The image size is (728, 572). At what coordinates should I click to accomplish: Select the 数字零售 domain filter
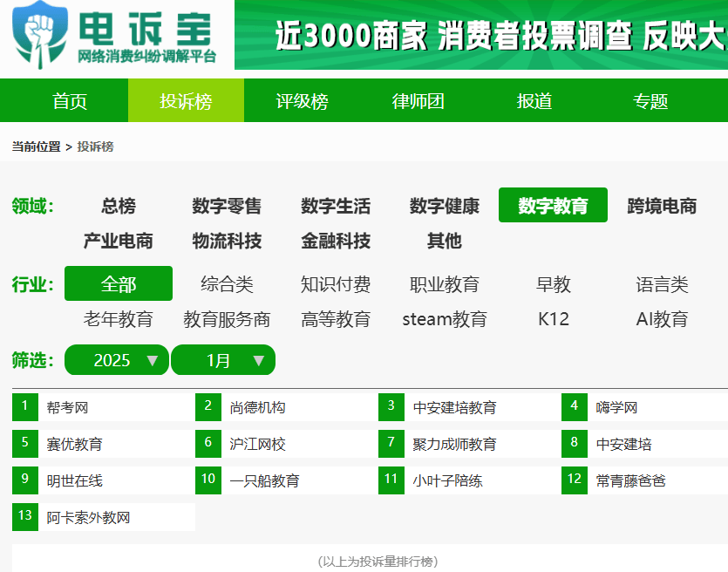(227, 207)
